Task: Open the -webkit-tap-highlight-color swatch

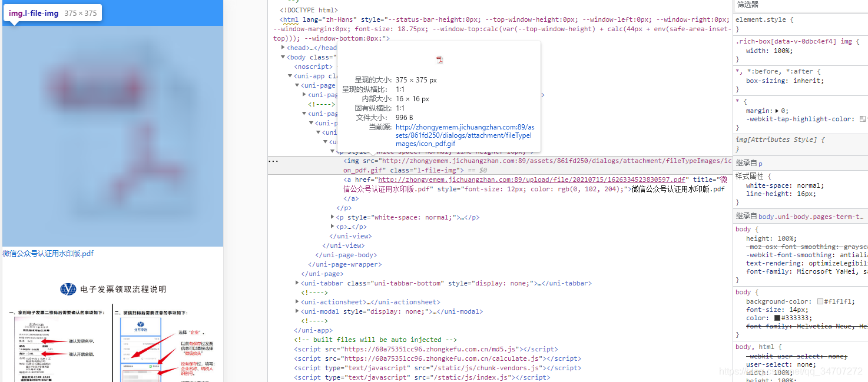Action: coord(862,119)
